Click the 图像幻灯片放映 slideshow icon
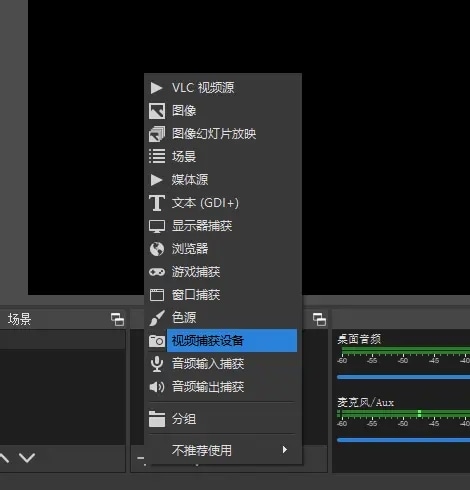 157,134
